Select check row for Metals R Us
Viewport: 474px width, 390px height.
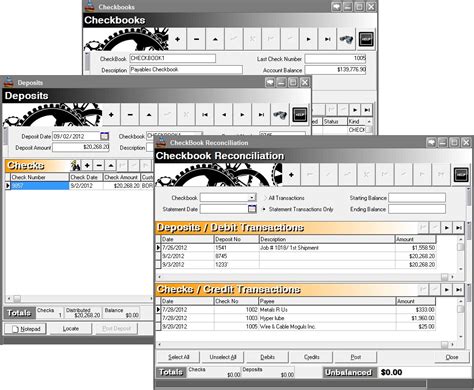pyautogui.click(x=296, y=310)
